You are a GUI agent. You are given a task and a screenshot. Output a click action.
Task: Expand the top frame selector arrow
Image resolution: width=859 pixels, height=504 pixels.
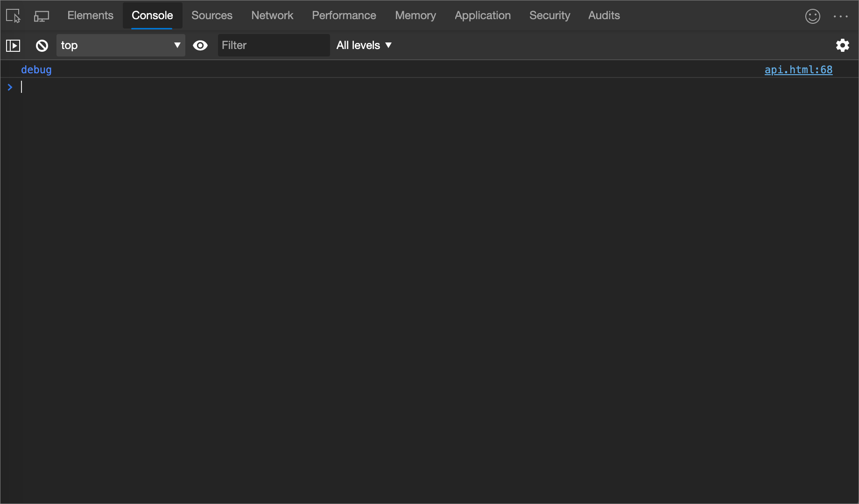177,45
